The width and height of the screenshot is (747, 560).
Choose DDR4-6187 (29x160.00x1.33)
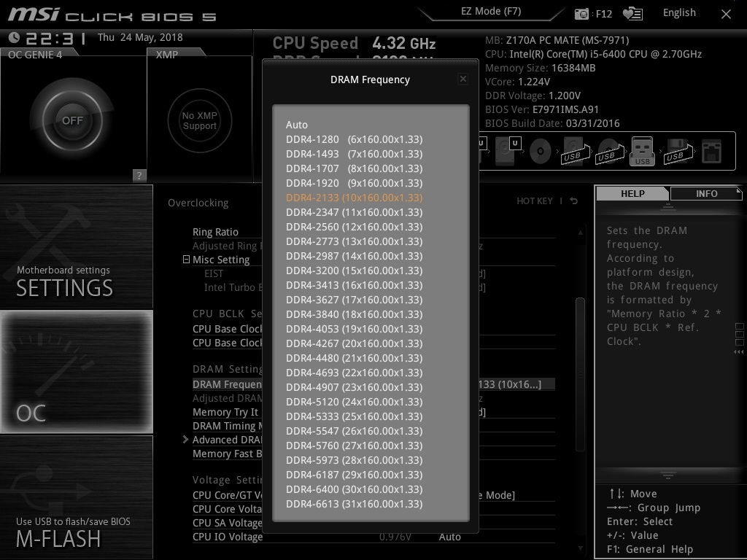point(354,475)
